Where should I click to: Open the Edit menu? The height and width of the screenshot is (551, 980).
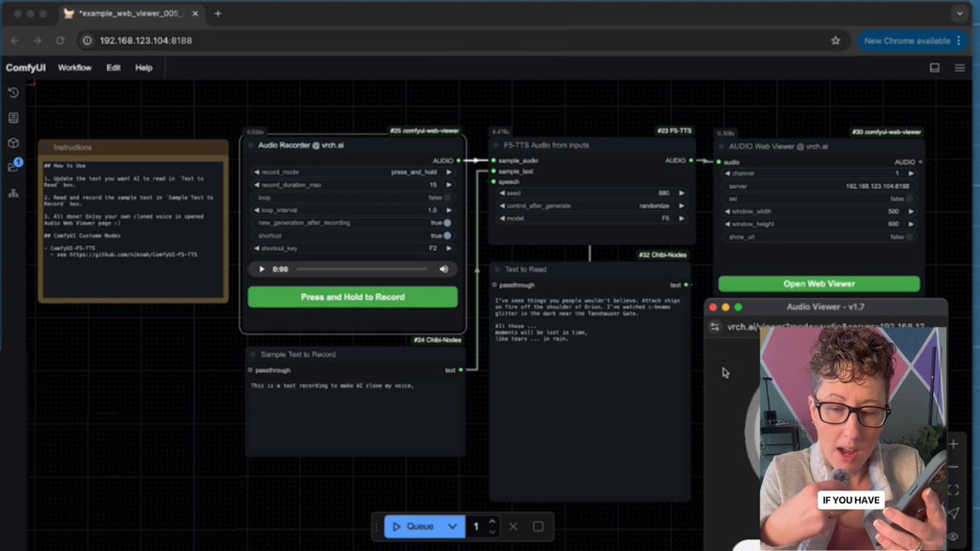click(x=114, y=68)
